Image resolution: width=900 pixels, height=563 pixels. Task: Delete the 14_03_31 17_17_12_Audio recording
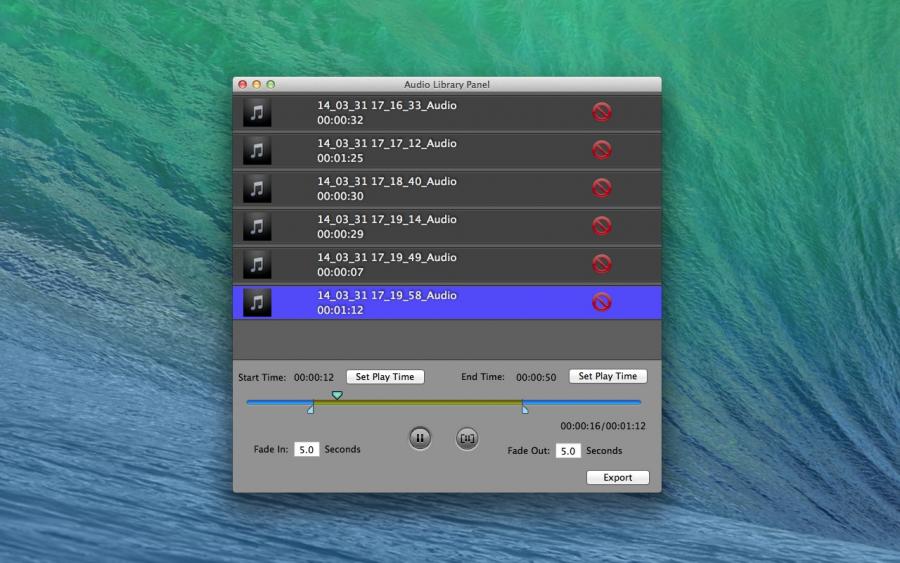tap(602, 150)
